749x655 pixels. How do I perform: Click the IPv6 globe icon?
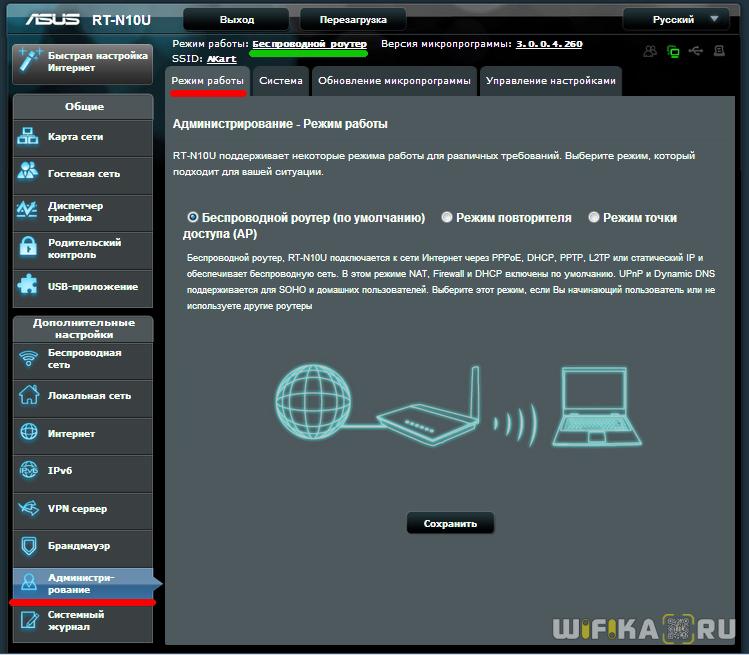(29, 470)
